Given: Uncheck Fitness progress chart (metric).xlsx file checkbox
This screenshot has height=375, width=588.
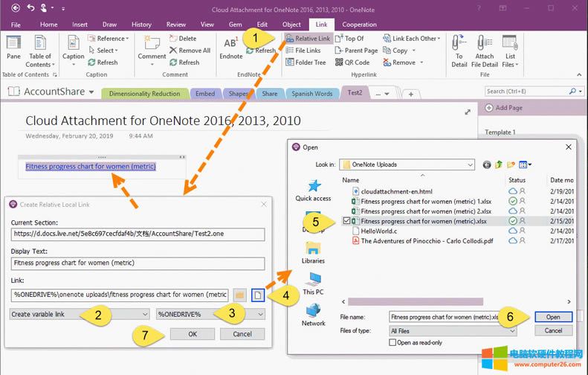Looking at the screenshot, I should [x=346, y=221].
